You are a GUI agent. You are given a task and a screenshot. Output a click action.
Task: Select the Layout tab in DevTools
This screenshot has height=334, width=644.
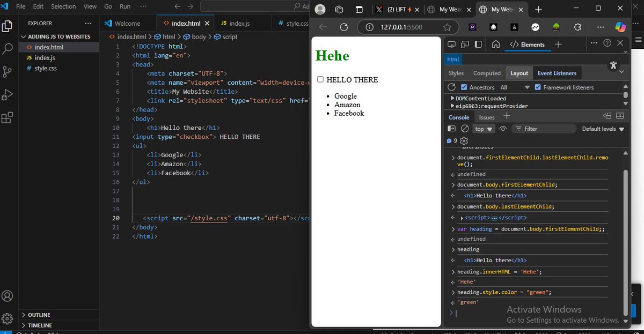[x=519, y=73]
